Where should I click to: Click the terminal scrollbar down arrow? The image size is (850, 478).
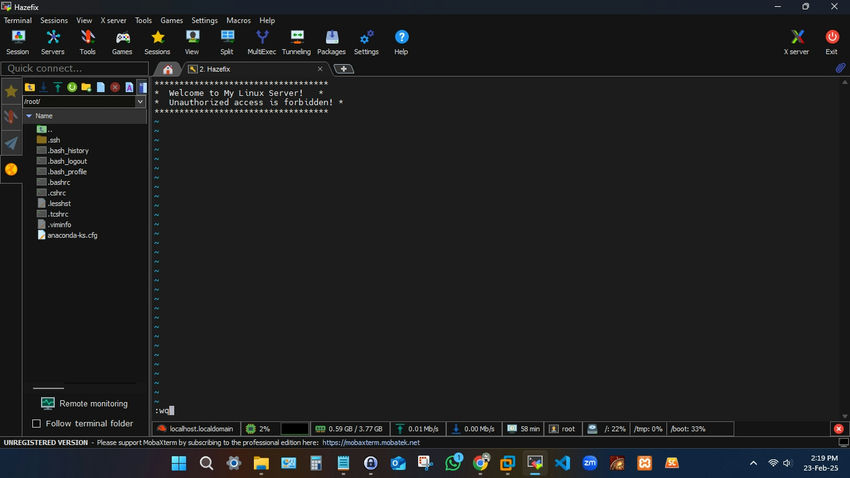click(845, 416)
